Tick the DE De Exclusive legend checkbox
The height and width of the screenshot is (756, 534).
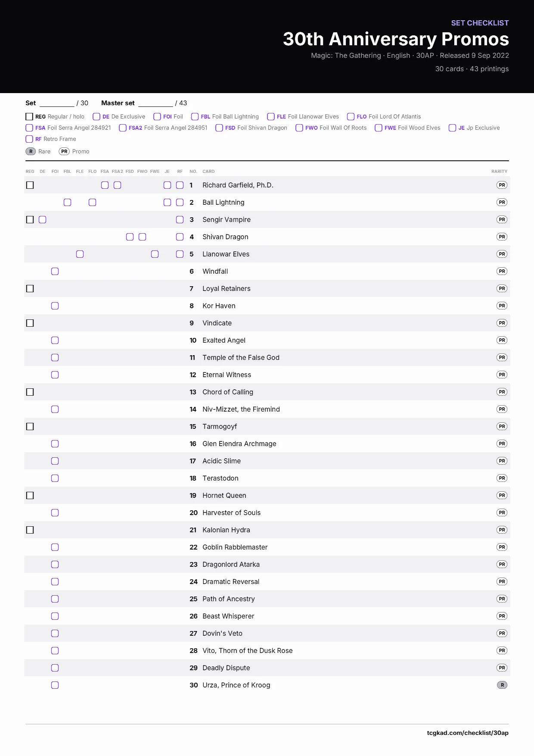tap(96, 116)
